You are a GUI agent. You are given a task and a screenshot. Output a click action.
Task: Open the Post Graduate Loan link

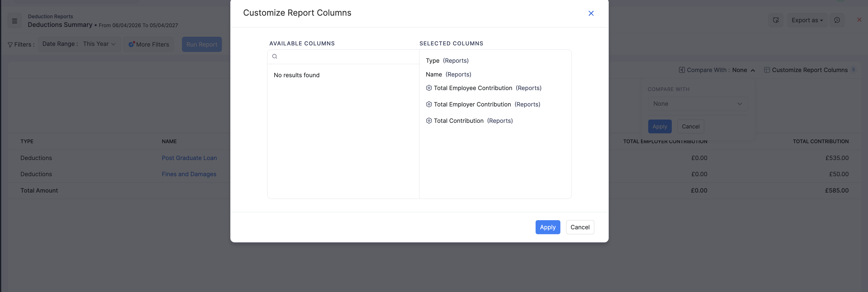point(189,158)
